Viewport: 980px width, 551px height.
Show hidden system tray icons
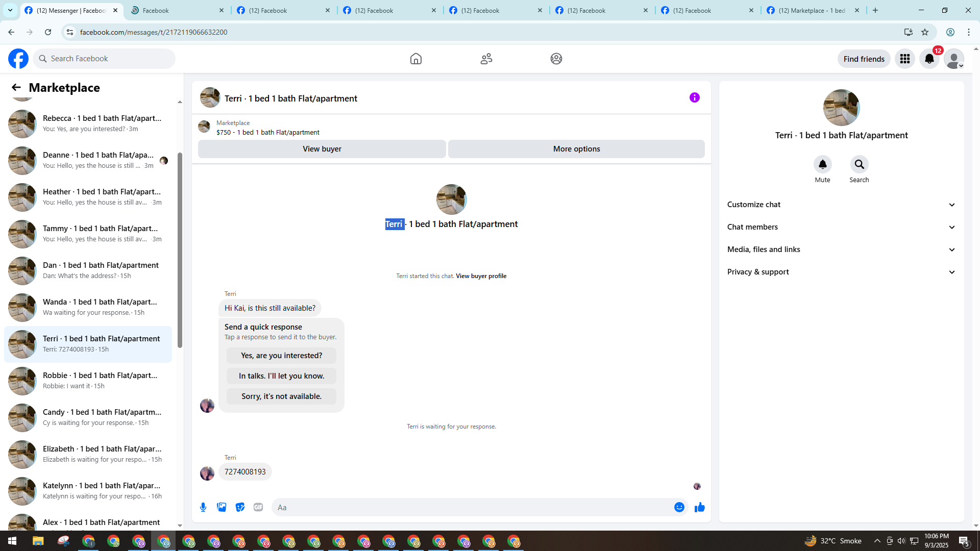[877, 541]
